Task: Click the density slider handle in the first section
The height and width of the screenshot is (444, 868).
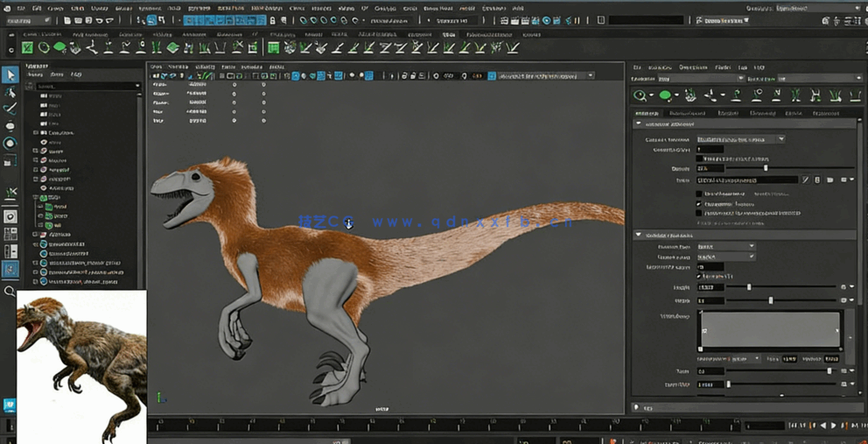Action: tap(766, 168)
